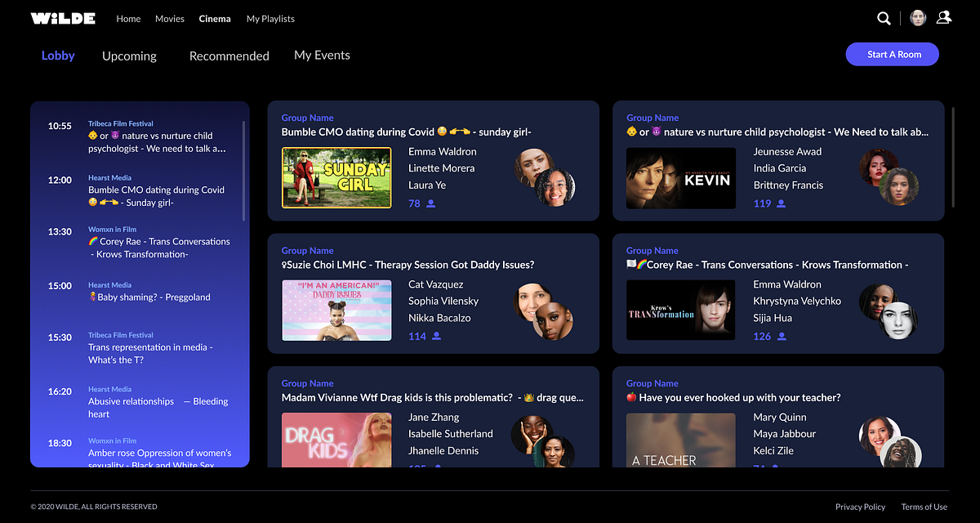Select the 13:30 Corey Rae Trans Conversations event
The height and width of the screenshot is (523, 980).
point(140,242)
